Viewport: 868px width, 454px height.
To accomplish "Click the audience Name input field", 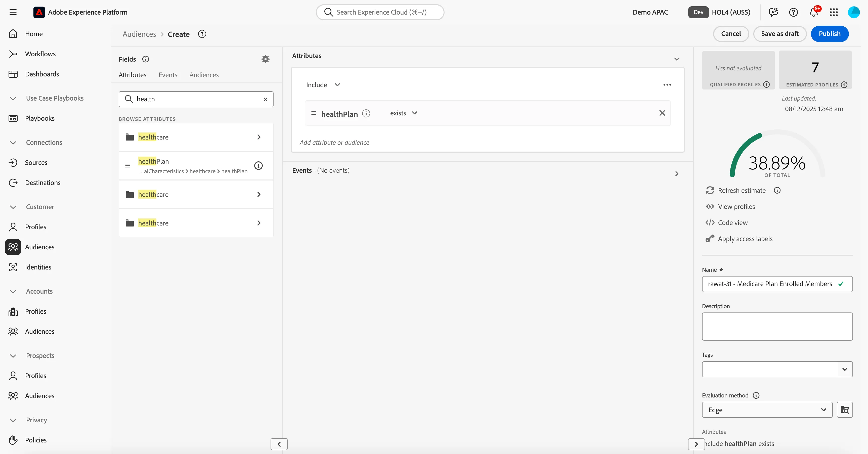I will pos(777,284).
